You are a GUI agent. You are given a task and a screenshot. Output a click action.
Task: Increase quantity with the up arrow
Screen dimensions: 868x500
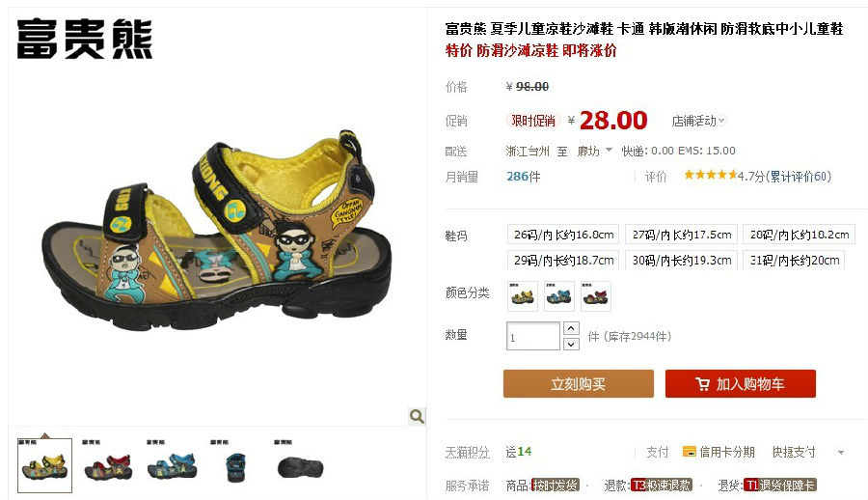571,328
